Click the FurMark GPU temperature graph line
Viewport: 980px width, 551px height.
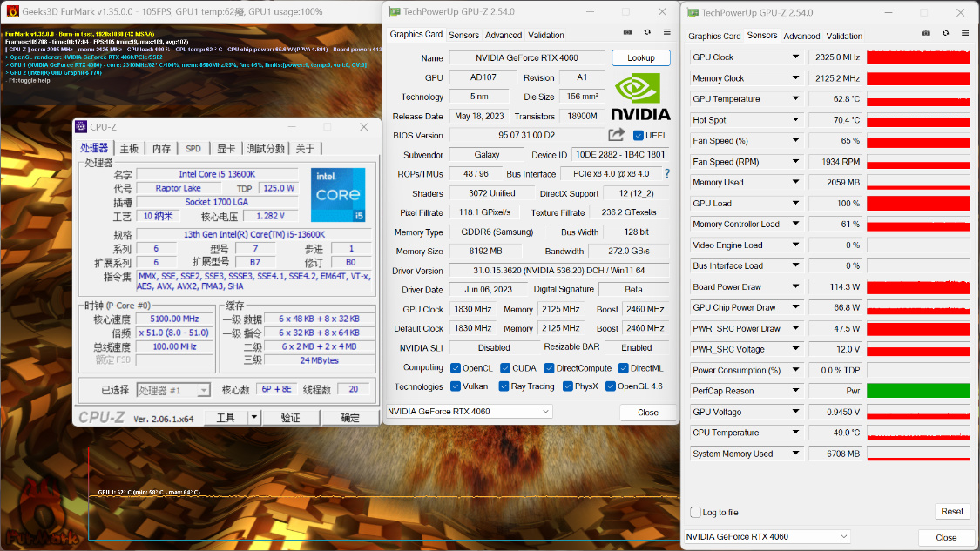(x=384, y=497)
